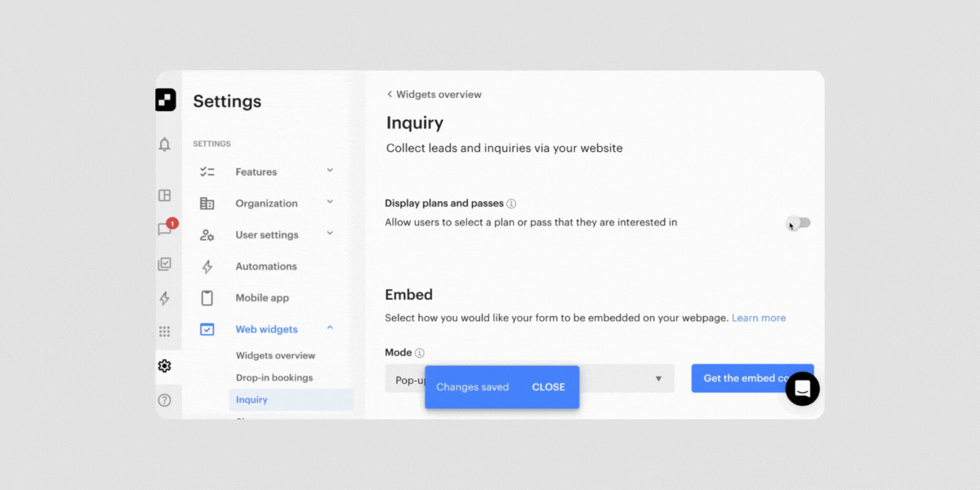Click info icon next to Mode
Image resolution: width=980 pixels, height=490 pixels.
[x=420, y=353]
